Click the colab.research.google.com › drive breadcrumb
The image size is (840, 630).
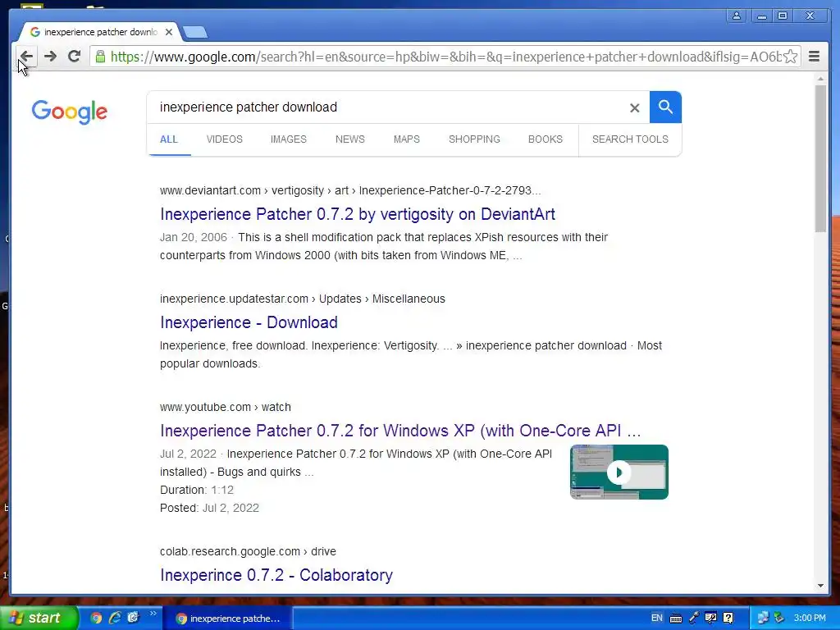[x=248, y=551]
